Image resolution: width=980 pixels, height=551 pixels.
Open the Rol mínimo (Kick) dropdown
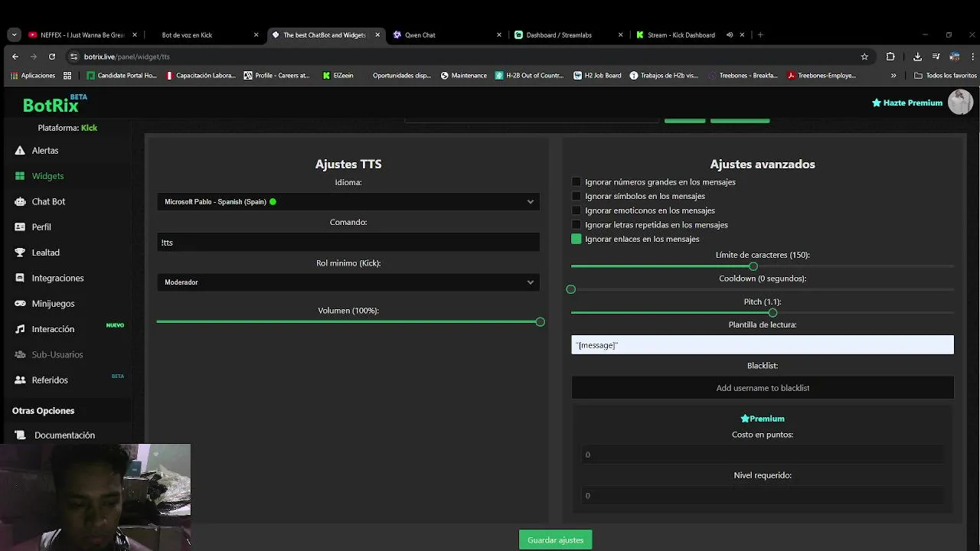tap(348, 282)
